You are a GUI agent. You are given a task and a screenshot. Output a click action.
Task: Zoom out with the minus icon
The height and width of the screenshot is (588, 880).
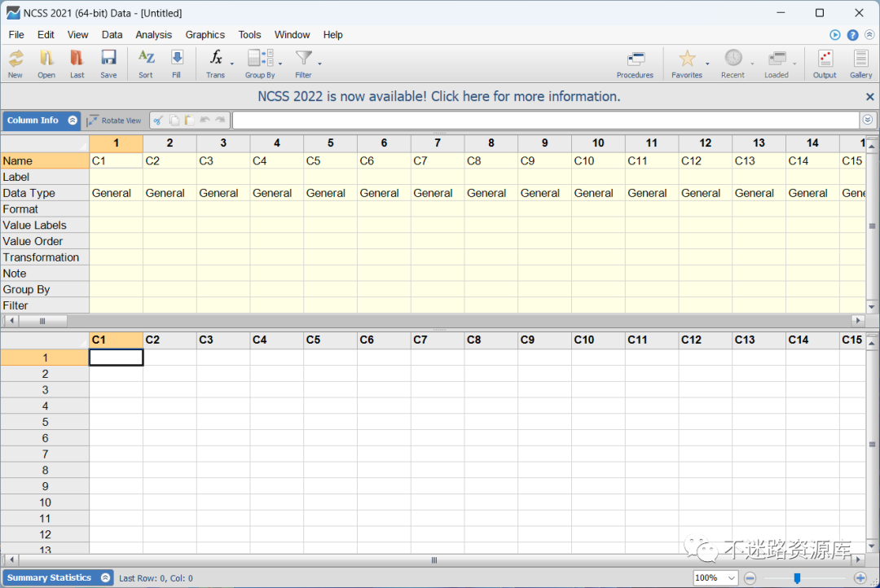750,578
